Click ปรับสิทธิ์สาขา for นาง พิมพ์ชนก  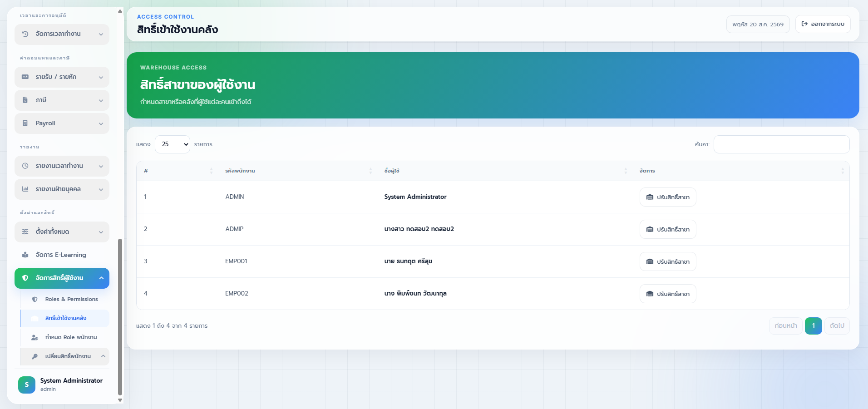(x=668, y=294)
